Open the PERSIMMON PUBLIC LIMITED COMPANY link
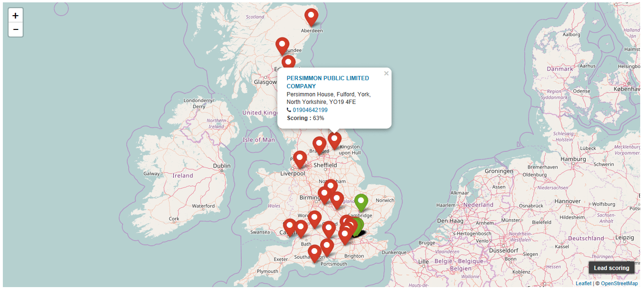The image size is (644, 289). click(x=328, y=82)
